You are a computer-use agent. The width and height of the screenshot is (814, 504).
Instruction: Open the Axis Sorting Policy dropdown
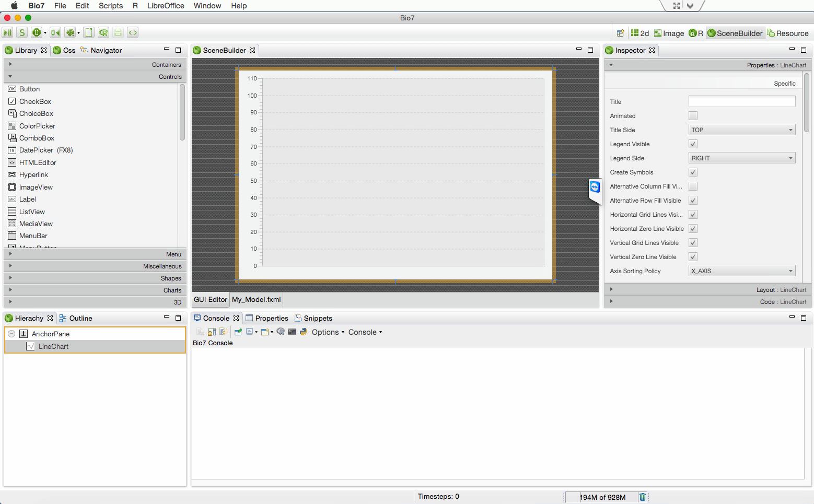(x=742, y=271)
